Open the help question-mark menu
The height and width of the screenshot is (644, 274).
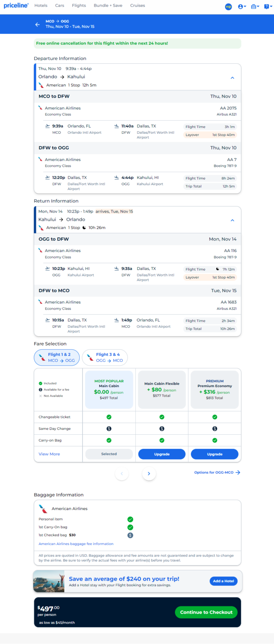[267, 7]
